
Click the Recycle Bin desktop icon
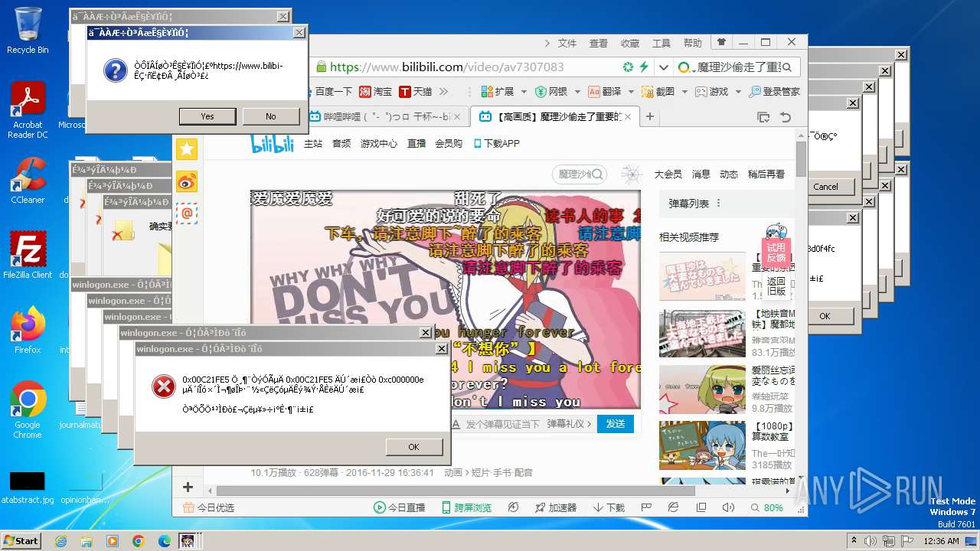coord(28,31)
